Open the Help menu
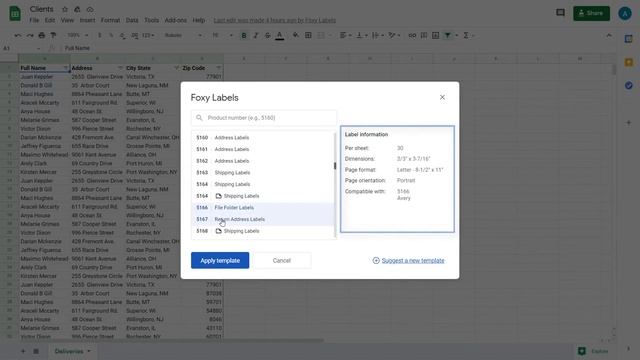The width and height of the screenshot is (640, 360). (x=199, y=20)
